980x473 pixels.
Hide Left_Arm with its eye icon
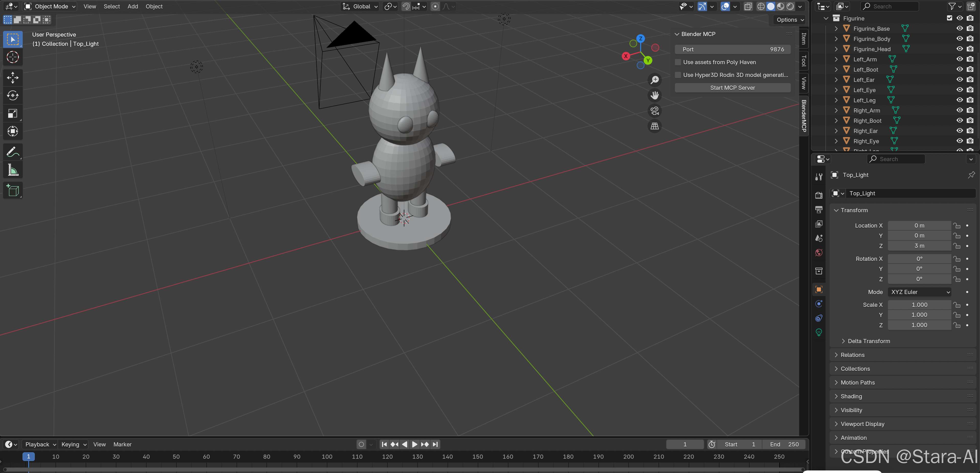(x=960, y=59)
